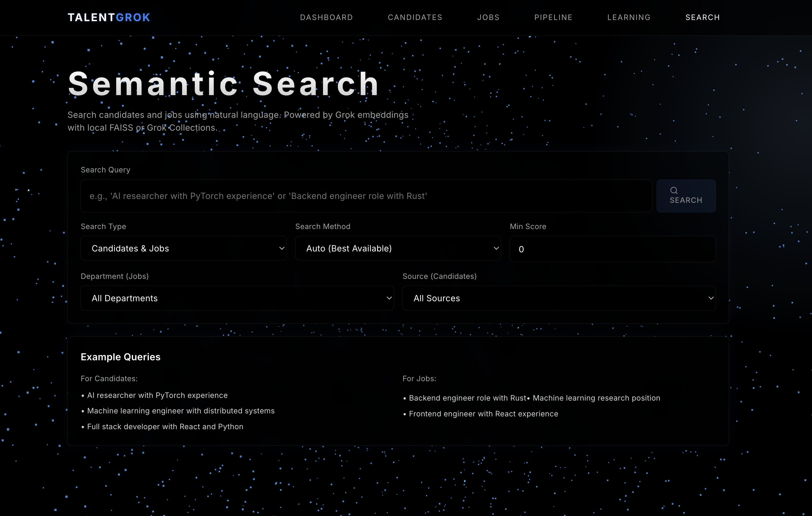
Task: Expand the All Departments dropdown
Action: 237,298
